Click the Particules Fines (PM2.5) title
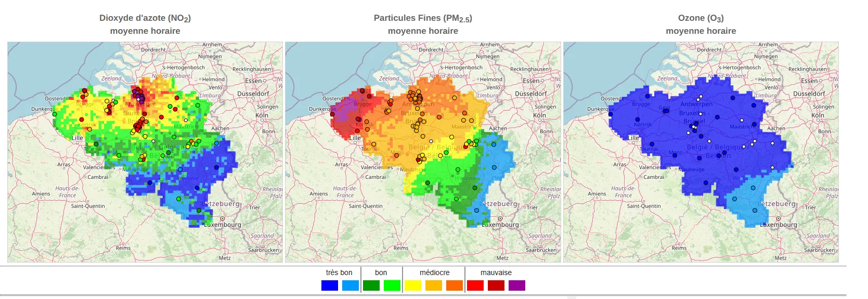868x299 pixels. tap(423, 18)
